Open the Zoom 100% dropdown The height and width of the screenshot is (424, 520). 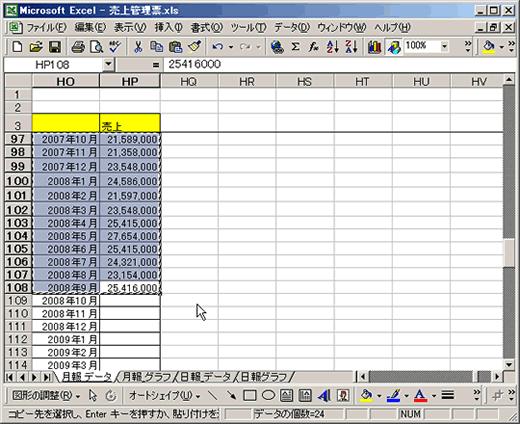pos(444,47)
